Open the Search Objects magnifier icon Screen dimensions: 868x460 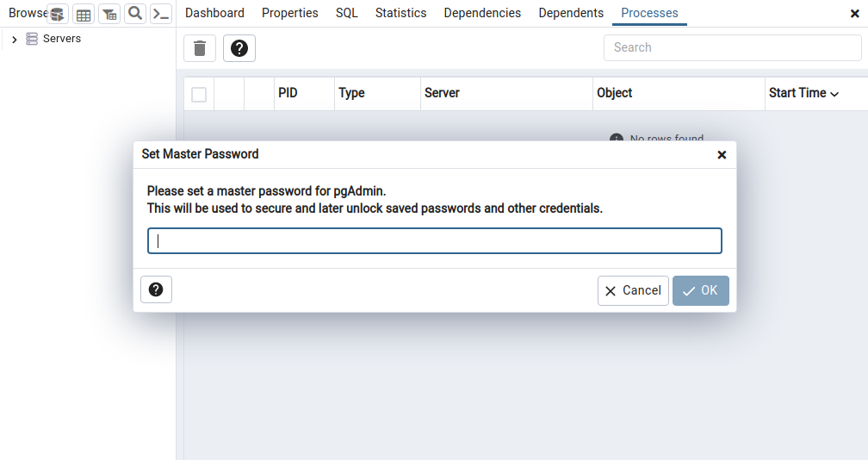pyautogui.click(x=135, y=14)
